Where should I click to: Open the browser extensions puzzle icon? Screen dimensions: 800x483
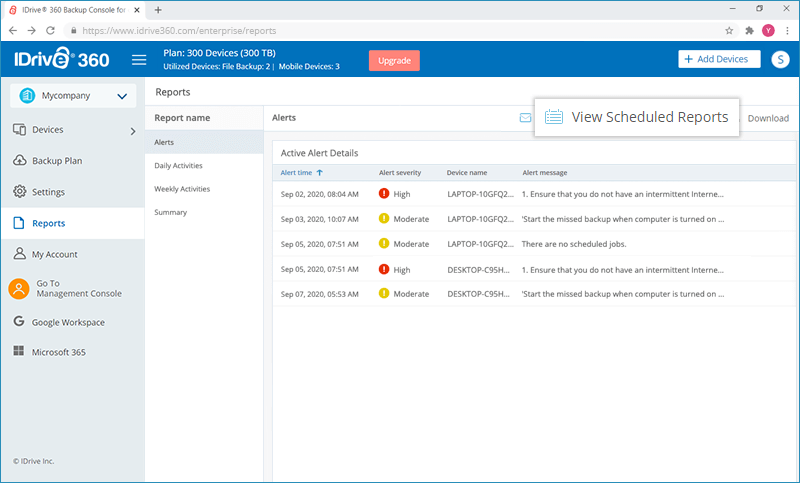pos(749,31)
